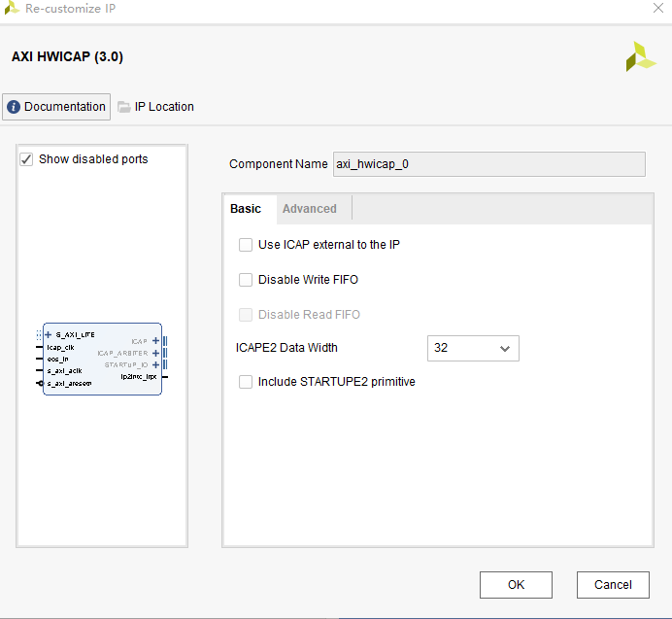
Task: Click the Vivado icon in title bar
Action: [12, 9]
